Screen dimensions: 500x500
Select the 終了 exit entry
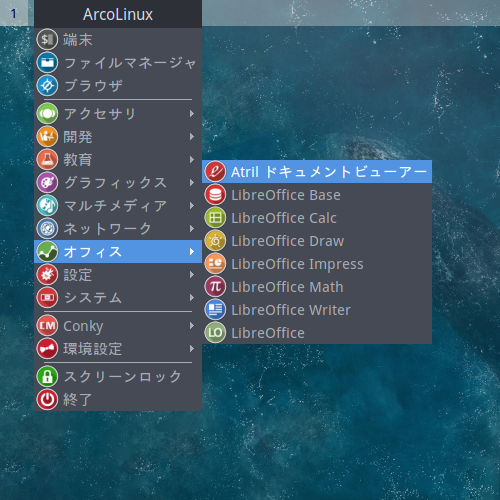click(x=118, y=399)
